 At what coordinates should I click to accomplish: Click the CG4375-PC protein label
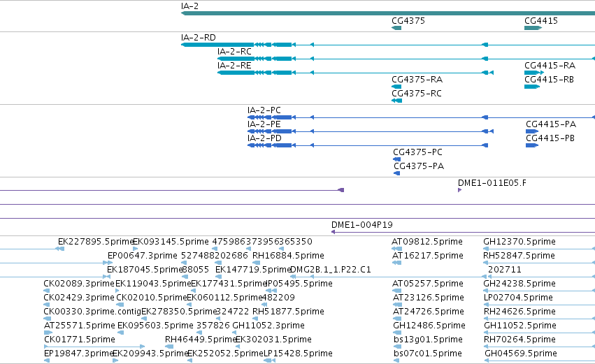pos(418,152)
